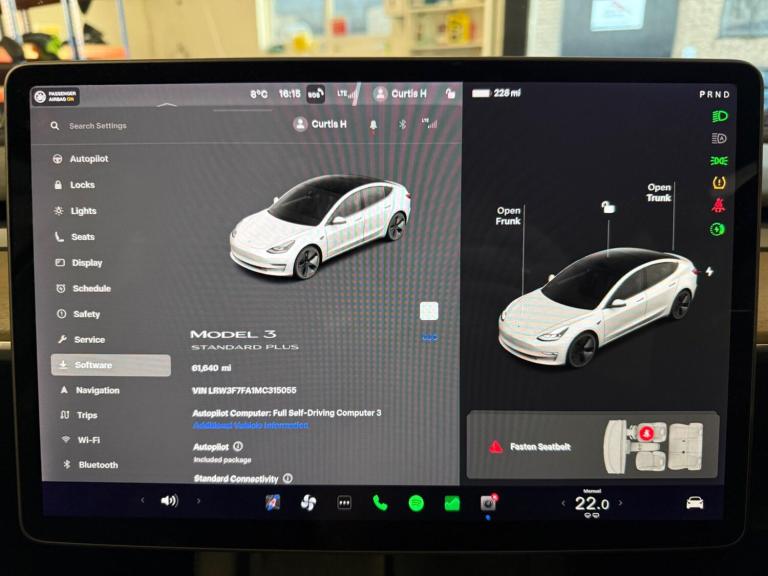768x576 pixels.
Task: Select Software in the settings menu
Action: click(110, 365)
